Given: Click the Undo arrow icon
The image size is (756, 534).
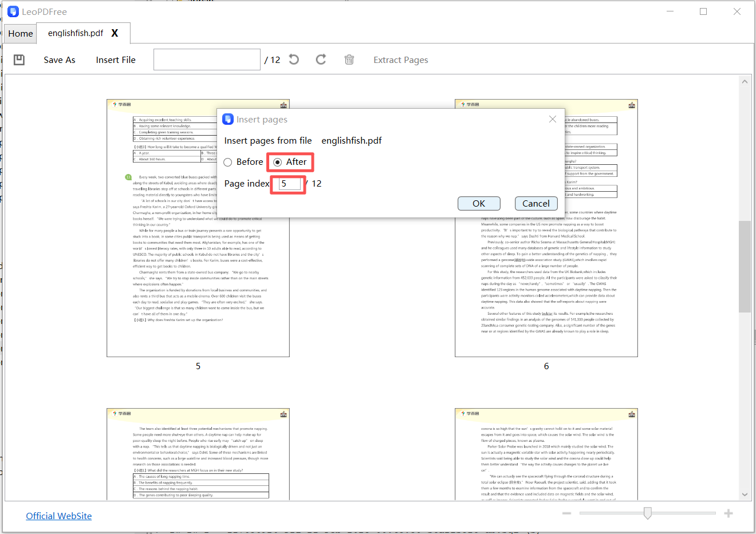Looking at the screenshot, I should [293, 59].
